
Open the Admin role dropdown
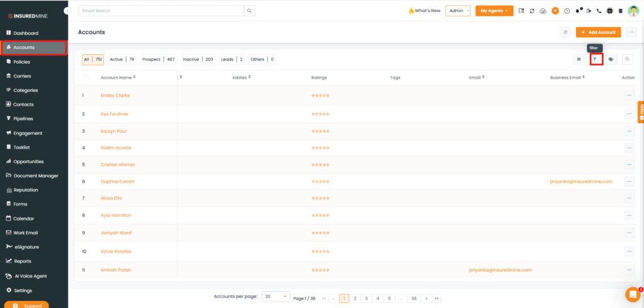(x=458, y=11)
